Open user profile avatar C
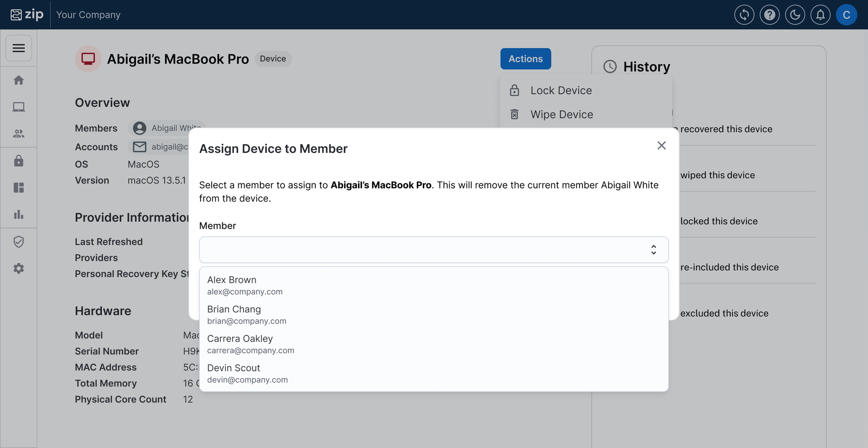This screenshot has height=448, width=868. tap(846, 15)
